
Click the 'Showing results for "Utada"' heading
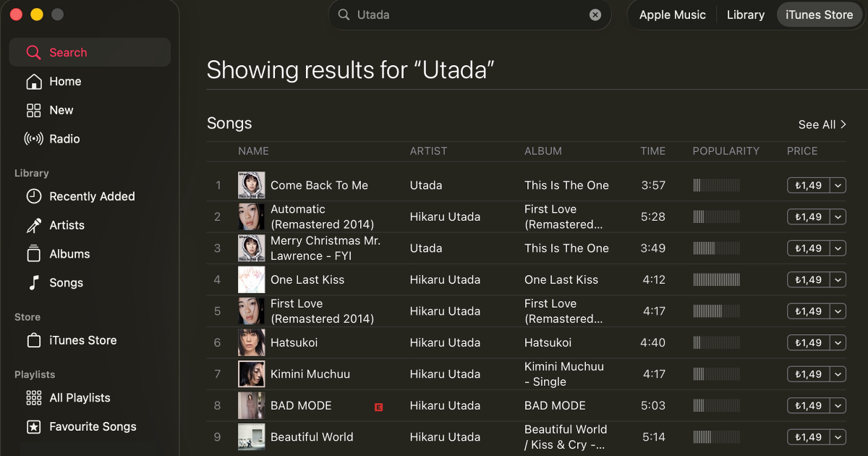(x=351, y=70)
